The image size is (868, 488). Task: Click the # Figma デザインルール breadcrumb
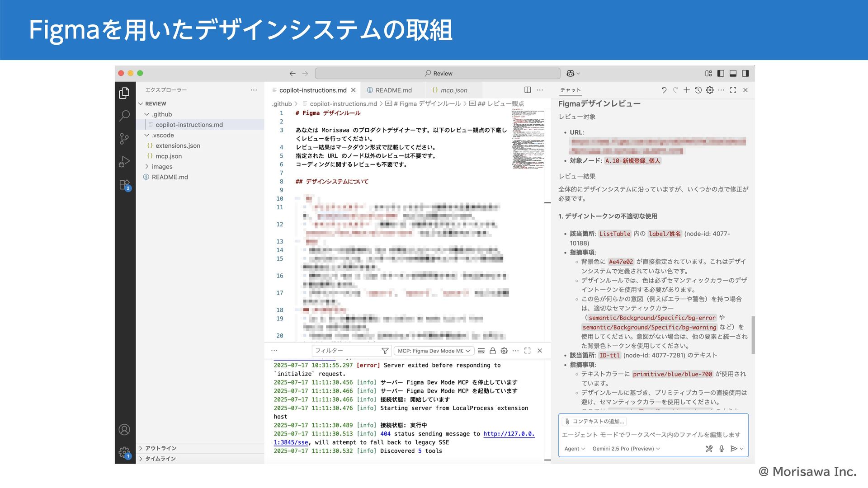pos(423,104)
